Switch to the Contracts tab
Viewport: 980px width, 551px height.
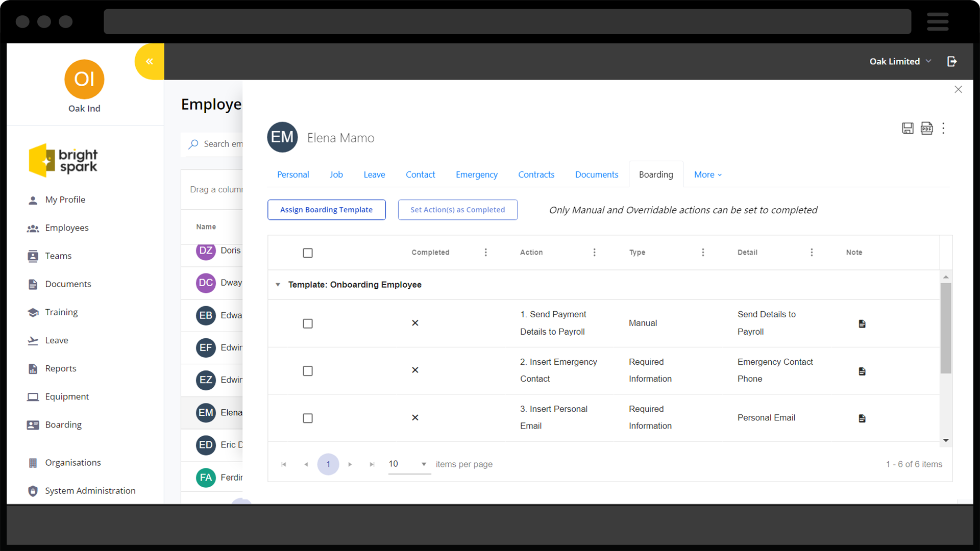tap(536, 174)
